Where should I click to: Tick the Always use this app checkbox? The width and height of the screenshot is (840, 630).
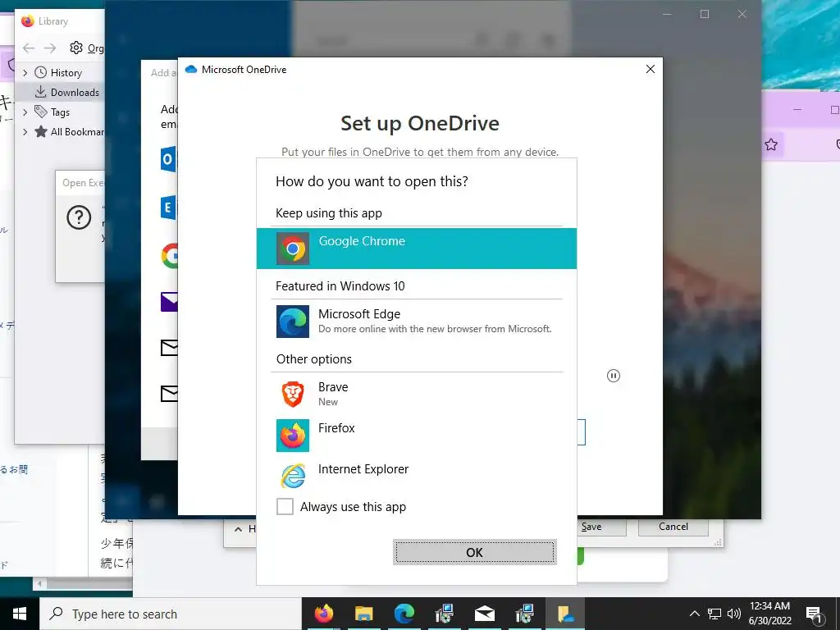click(x=285, y=506)
